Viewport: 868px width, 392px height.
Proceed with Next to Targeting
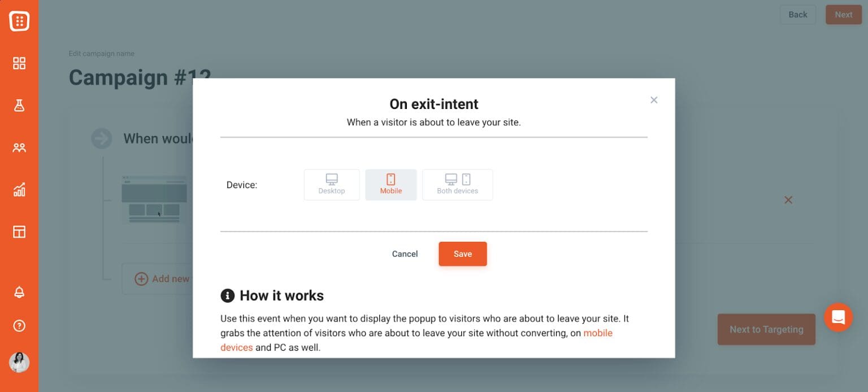[x=766, y=329]
